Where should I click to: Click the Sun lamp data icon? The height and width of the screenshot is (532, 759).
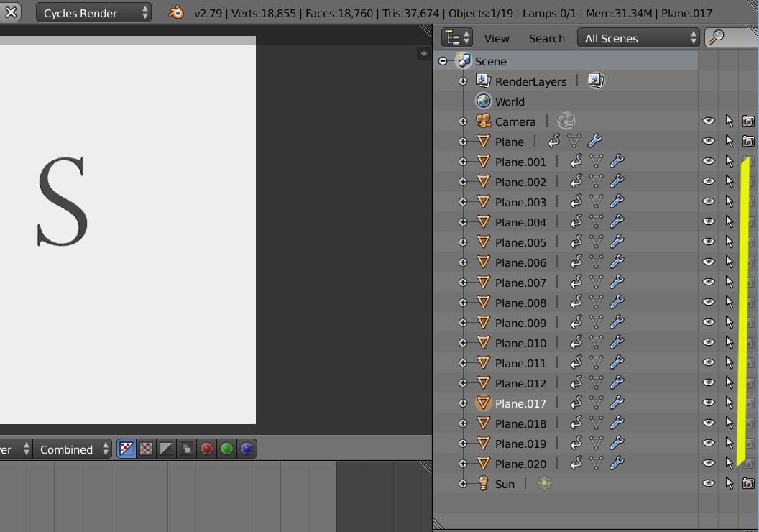click(x=544, y=484)
